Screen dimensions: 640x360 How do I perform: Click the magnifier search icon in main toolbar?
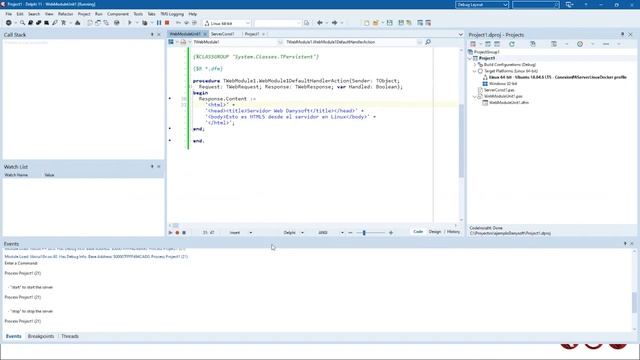(22, 23)
